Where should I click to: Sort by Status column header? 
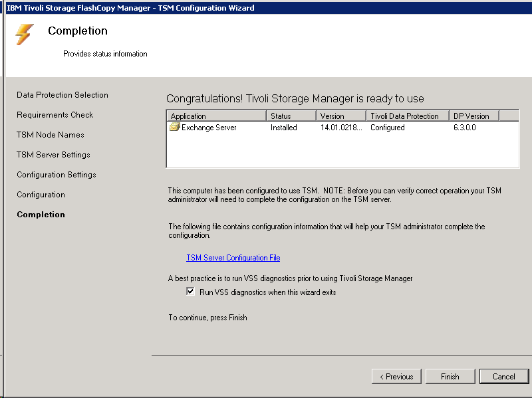(x=291, y=116)
